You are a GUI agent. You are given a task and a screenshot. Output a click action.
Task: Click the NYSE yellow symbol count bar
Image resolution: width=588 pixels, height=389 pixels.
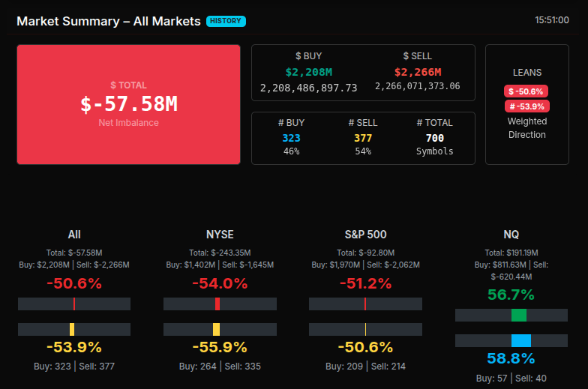coord(216,329)
